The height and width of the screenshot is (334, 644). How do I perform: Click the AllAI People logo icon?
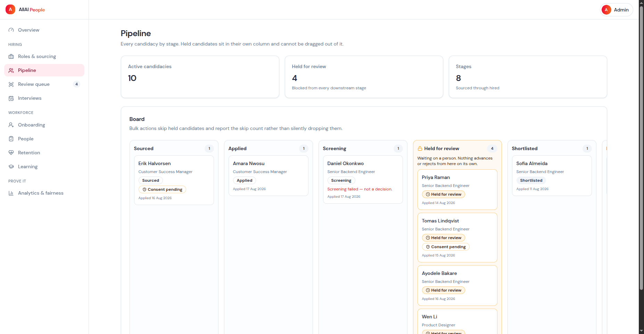10,9
